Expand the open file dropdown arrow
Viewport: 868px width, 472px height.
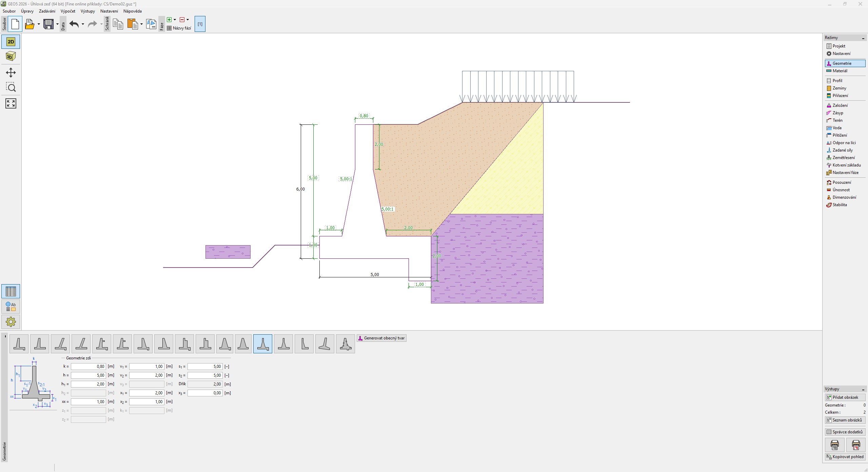[39, 24]
